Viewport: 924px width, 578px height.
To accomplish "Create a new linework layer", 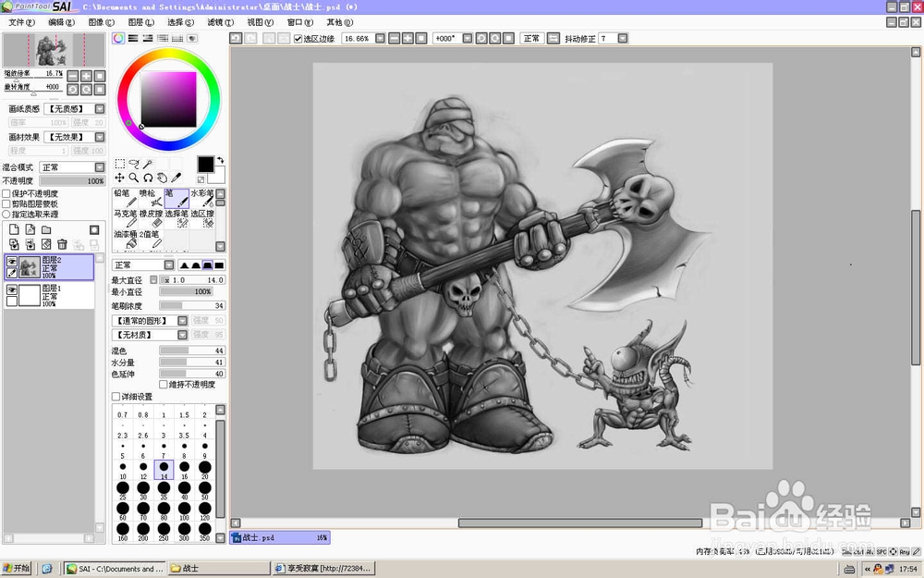I will click(30, 229).
